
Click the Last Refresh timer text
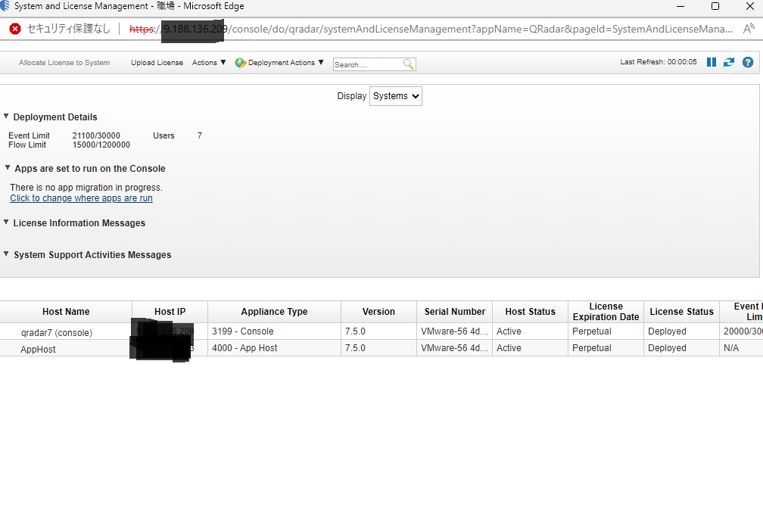659,62
